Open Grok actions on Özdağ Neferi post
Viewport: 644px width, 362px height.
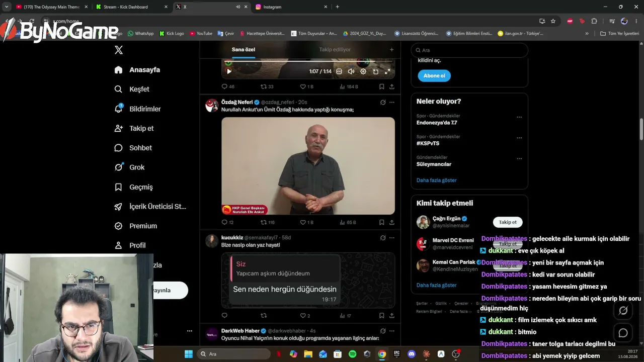383,102
